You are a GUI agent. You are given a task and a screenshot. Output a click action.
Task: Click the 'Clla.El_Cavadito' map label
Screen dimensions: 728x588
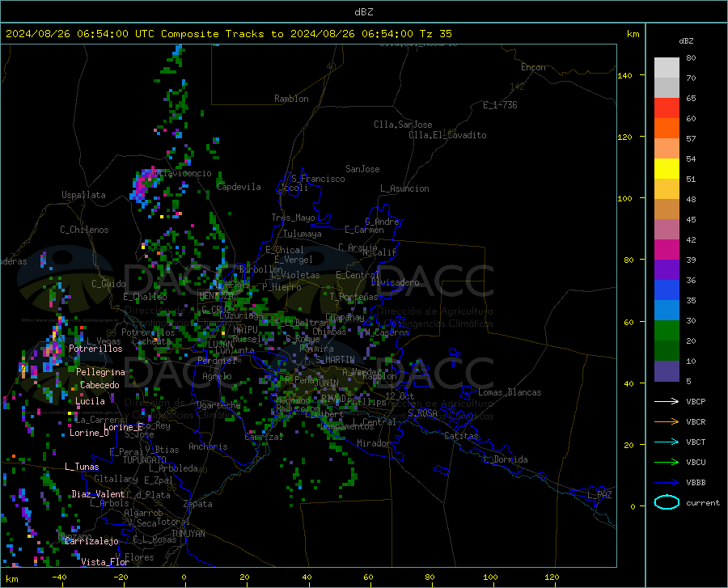click(x=447, y=135)
